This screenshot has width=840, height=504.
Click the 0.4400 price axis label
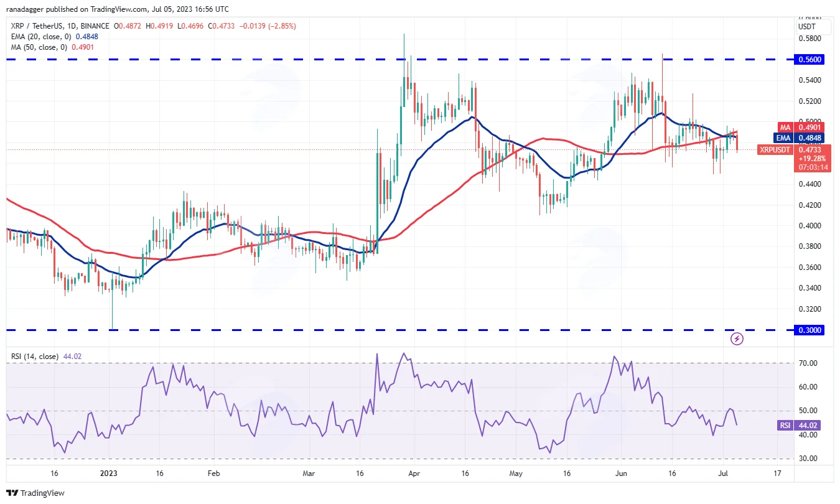[x=808, y=184]
